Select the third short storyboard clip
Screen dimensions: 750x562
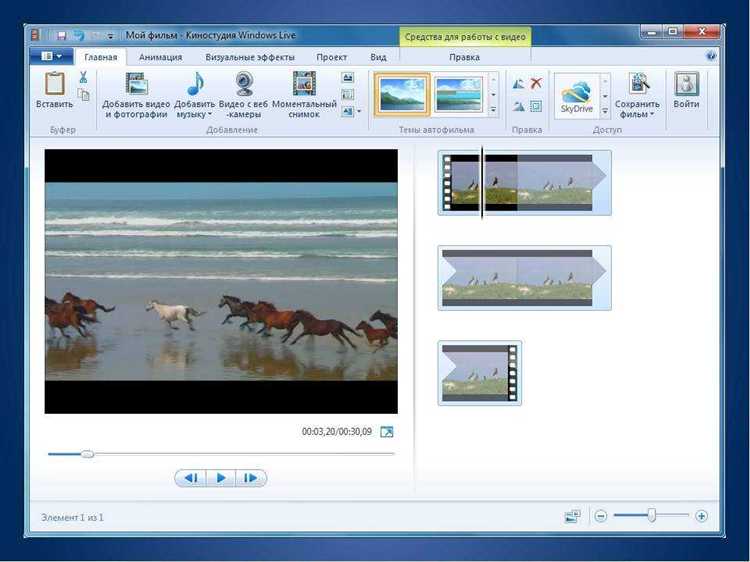click(x=479, y=373)
